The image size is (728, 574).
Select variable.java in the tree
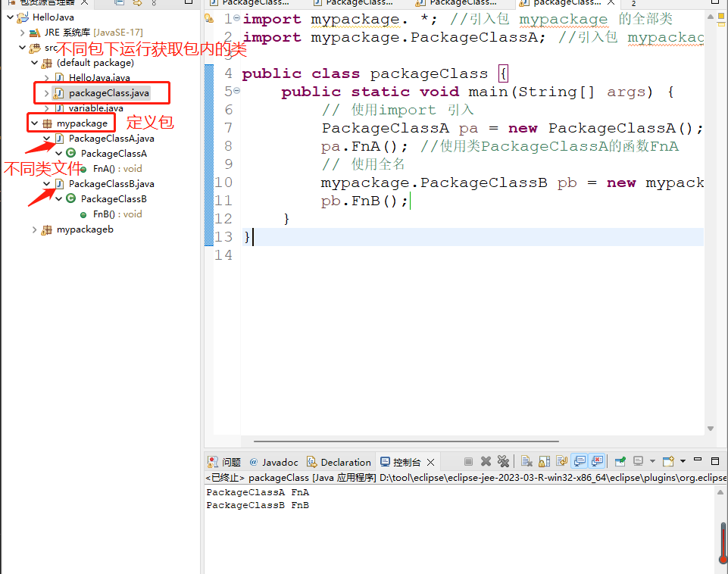click(96, 108)
